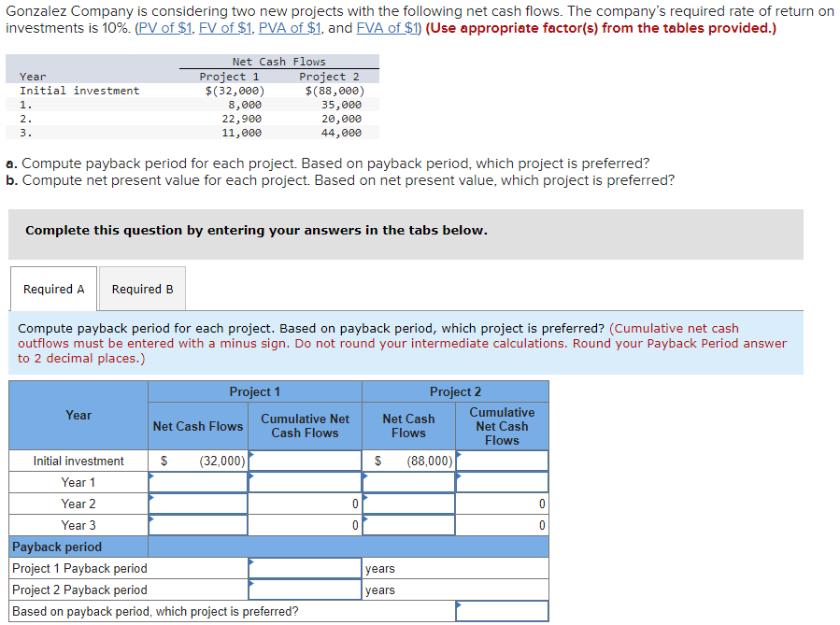Click the Project 1 Payback period answer field
Screen dimensions: 840x625
point(306,567)
